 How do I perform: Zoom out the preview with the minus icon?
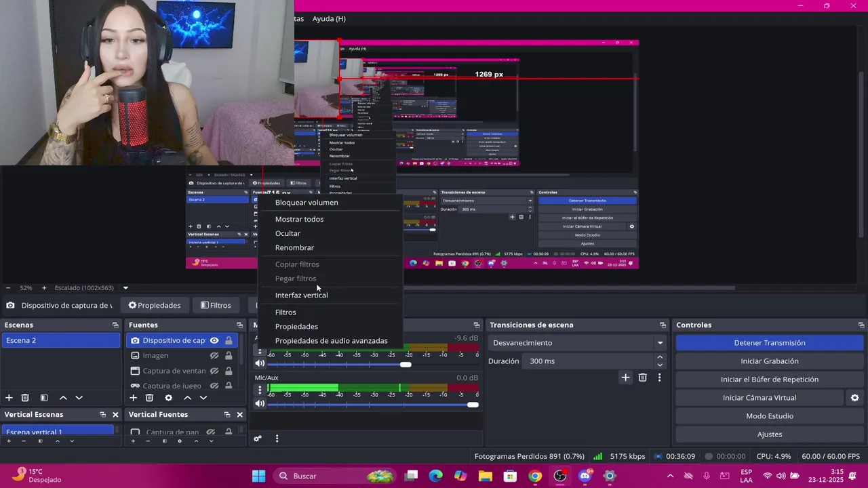point(7,288)
